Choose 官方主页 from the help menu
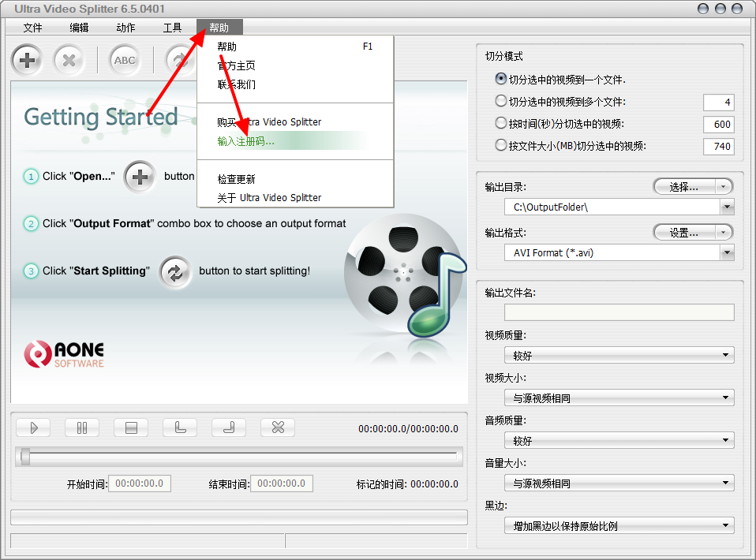The width and height of the screenshot is (756, 560). [295, 65]
